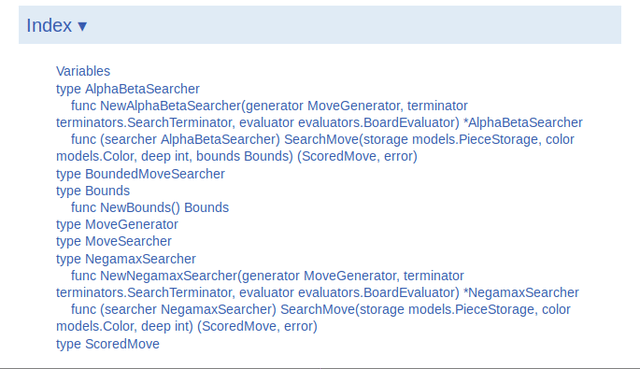Image resolution: width=640 pixels, height=369 pixels.
Task: Click models.Color, deep int) (ScoredMove, error) line
Action: pyautogui.click(x=187, y=326)
